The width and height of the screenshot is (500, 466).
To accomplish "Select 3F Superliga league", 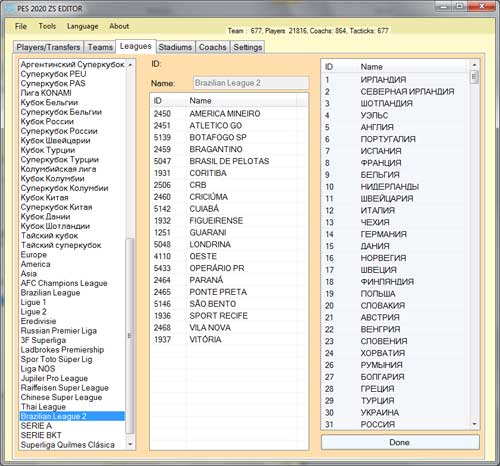I will coord(72,340).
